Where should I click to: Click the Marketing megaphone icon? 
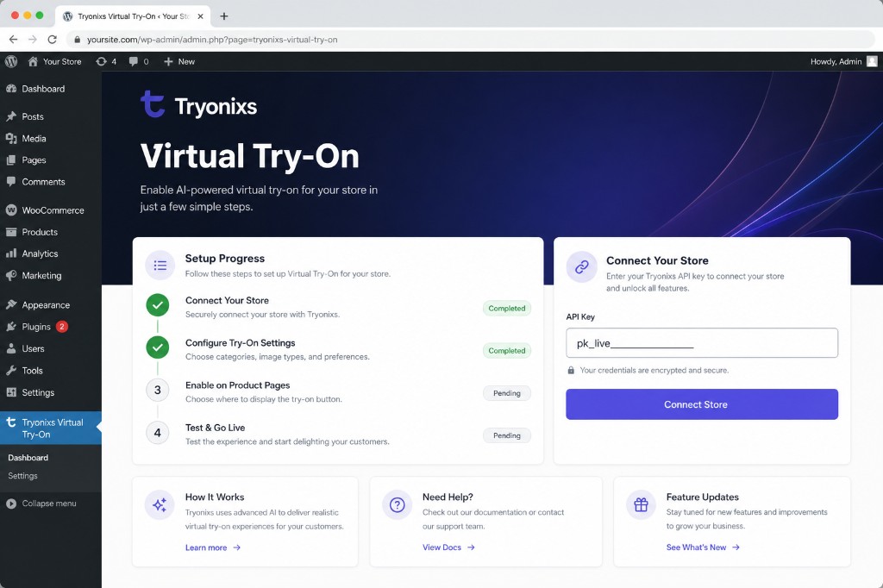click(11, 275)
